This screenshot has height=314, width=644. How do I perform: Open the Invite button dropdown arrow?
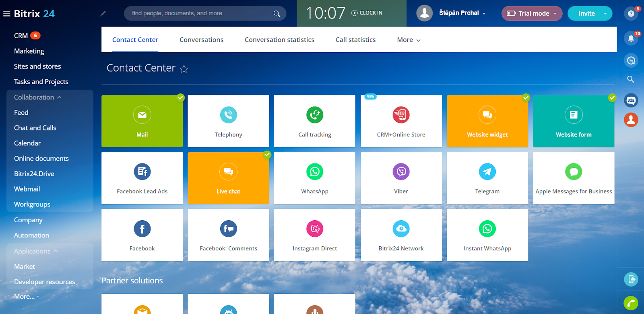pyautogui.click(x=605, y=13)
